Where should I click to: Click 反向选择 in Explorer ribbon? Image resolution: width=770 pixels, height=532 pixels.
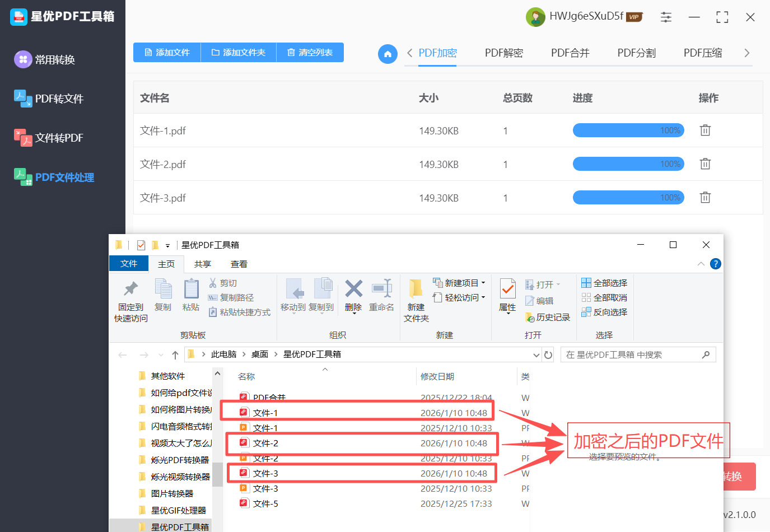[x=604, y=312]
